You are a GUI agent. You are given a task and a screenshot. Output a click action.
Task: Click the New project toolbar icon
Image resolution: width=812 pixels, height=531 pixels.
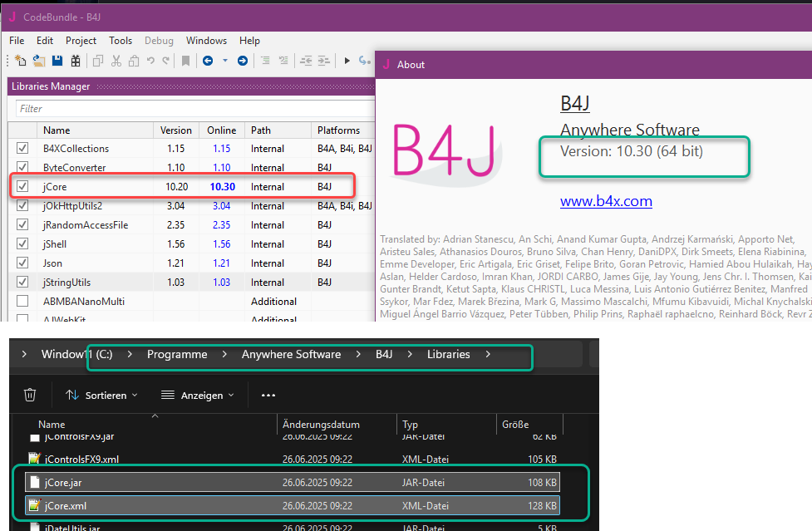pyautogui.click(x=20, y=61)
